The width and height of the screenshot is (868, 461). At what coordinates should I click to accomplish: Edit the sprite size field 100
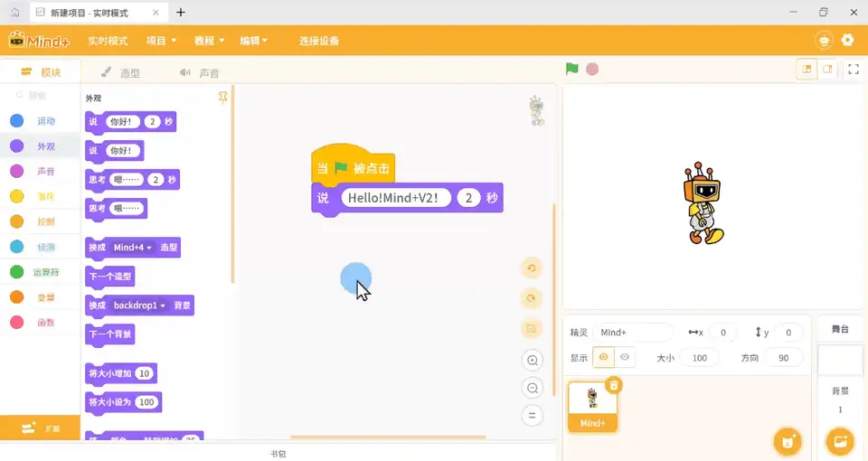699,358
